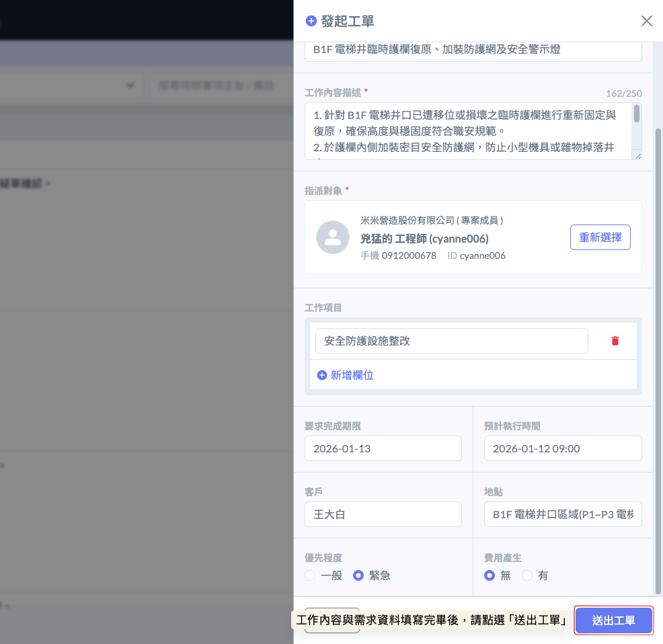Click the 工作內容描述 scrollbar
The width and height of the screenshot is (663, 644).
(x=637, y=114)
